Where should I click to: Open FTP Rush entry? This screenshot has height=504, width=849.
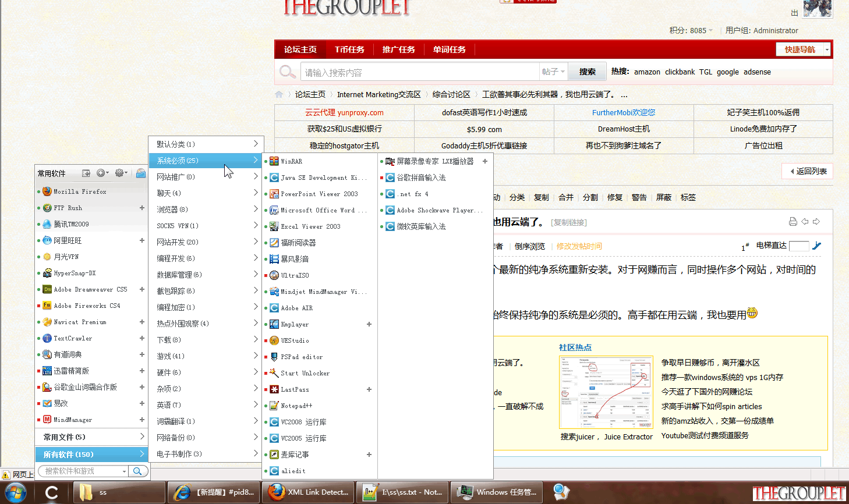(62, 208)
